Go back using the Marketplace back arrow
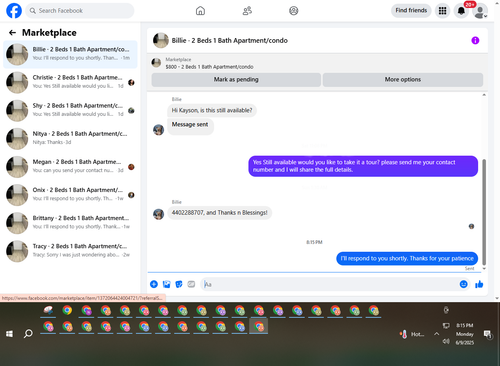This screenshot has height=366, width=500. point(12,32)
